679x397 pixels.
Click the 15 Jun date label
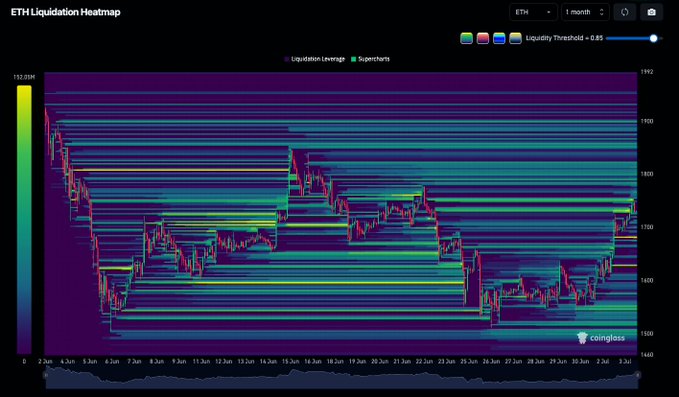click(291, 361)
